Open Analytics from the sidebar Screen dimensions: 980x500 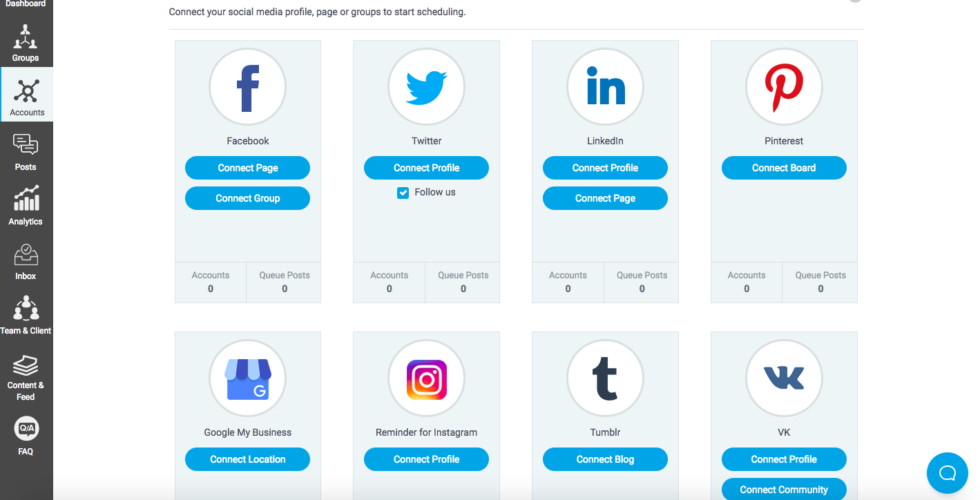pyautogui.click(x=26, y=206)
